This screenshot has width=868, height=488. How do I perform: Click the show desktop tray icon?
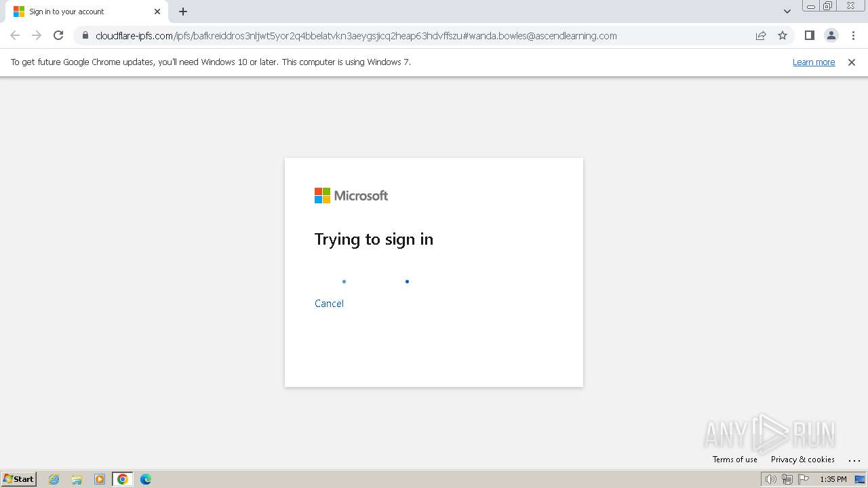860,479
